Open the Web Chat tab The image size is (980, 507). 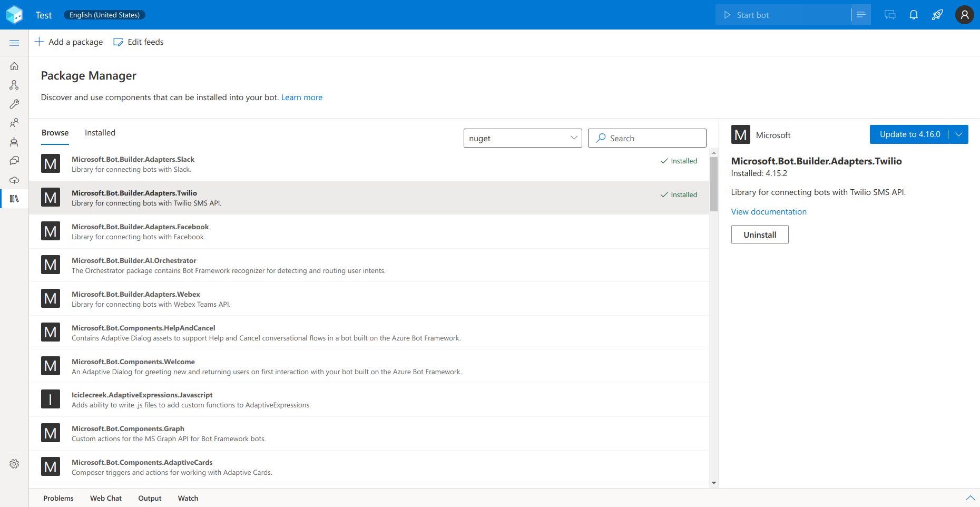106,498
